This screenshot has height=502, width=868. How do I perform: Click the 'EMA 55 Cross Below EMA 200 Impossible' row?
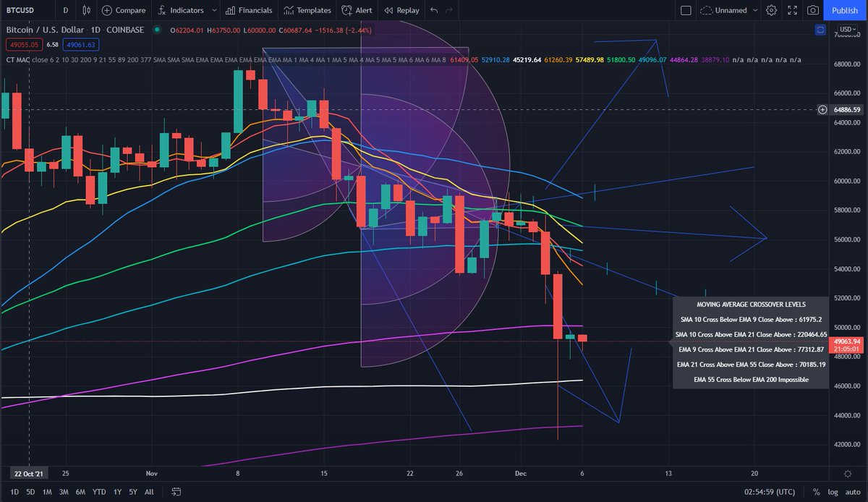point(750,380)
